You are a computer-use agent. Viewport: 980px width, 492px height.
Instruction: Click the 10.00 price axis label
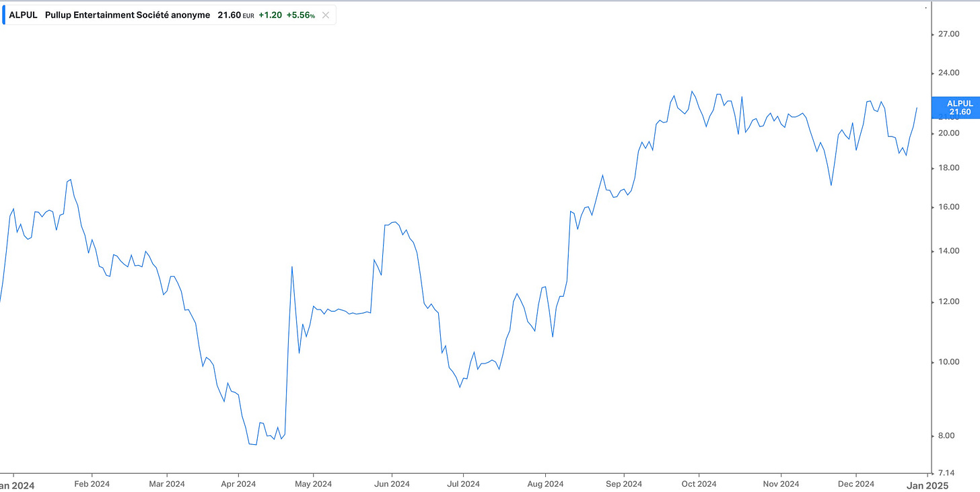click(948, 362)
